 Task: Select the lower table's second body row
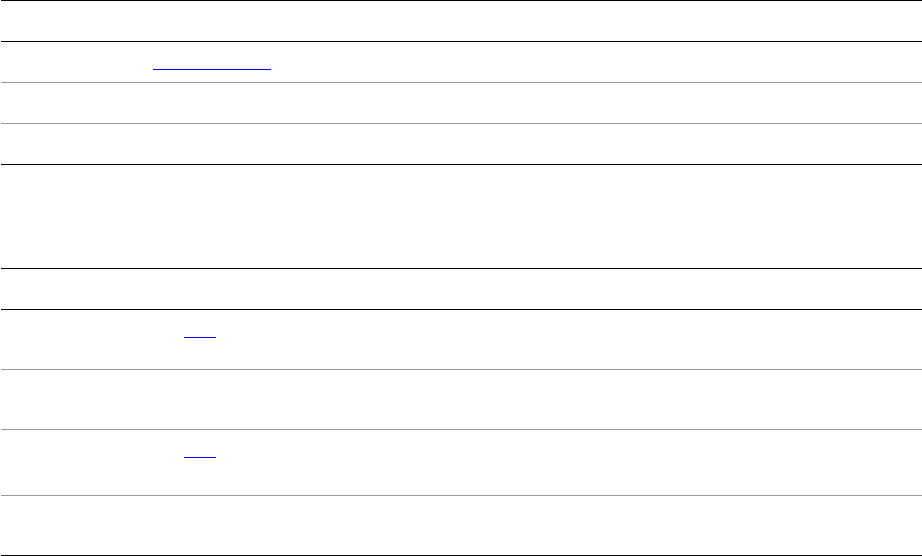click(460, 400)
